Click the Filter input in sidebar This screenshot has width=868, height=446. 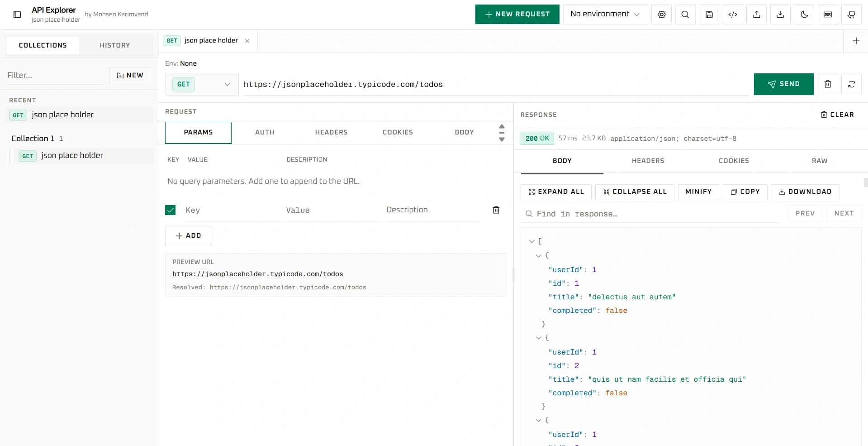(x=55, y=75)
